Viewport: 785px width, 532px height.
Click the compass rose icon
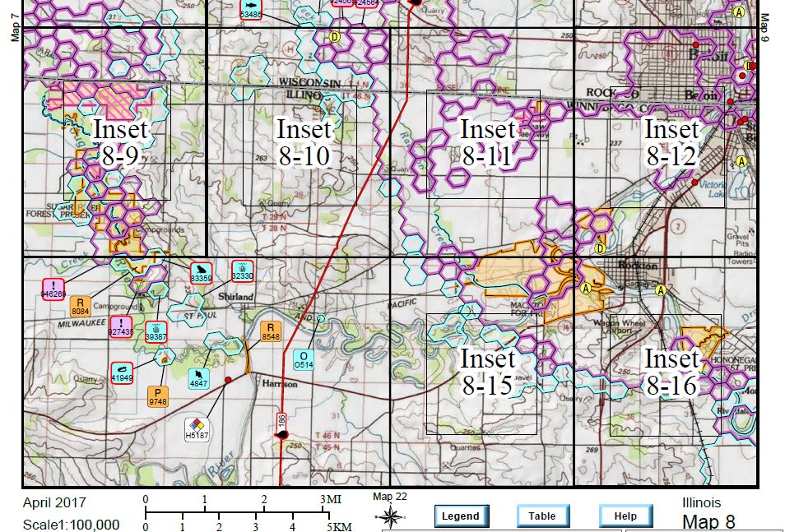pyautogui.click(x=391, y=516)
